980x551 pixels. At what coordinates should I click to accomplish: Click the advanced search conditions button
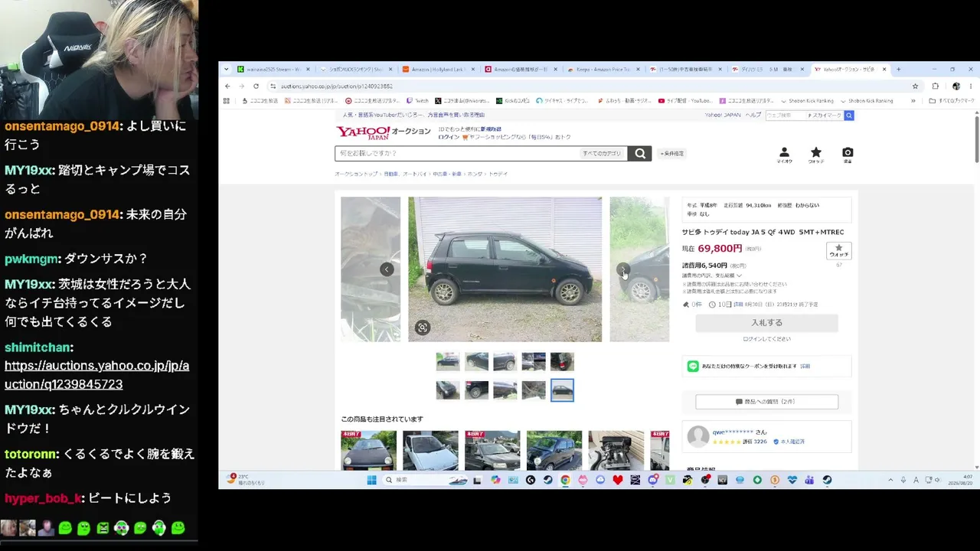671,154
